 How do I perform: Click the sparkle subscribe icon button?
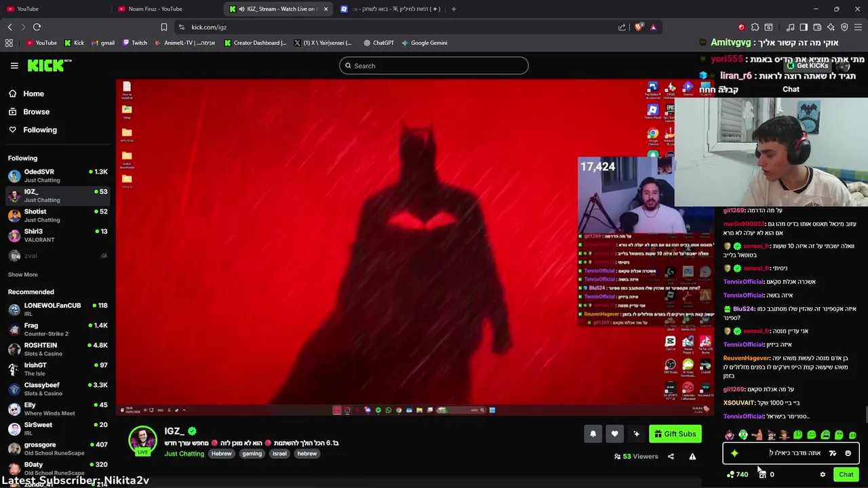636,434
